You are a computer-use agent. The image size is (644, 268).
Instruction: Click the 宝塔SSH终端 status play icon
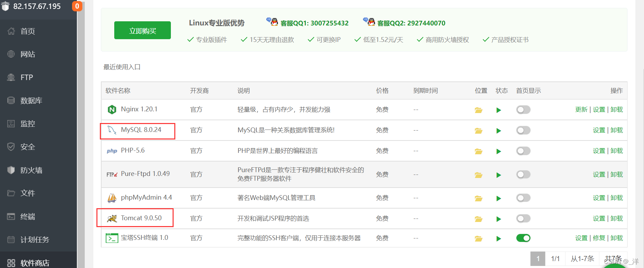(499, 238)
